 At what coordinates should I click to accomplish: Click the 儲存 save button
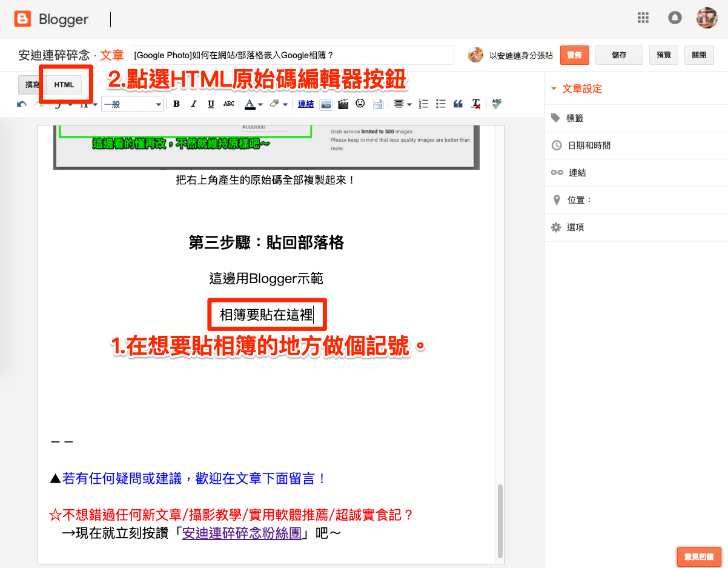619,55
